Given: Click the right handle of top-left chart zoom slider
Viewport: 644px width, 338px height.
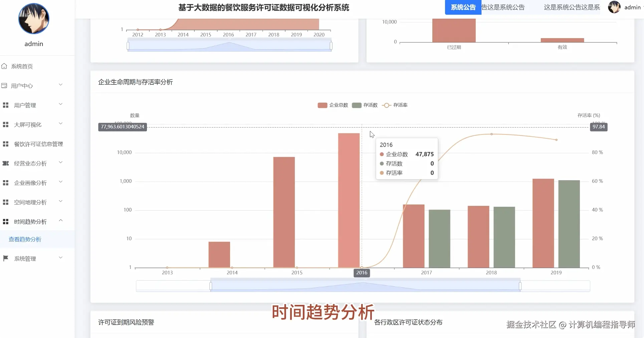Looking at the screenshot, I should click(331, 46).
